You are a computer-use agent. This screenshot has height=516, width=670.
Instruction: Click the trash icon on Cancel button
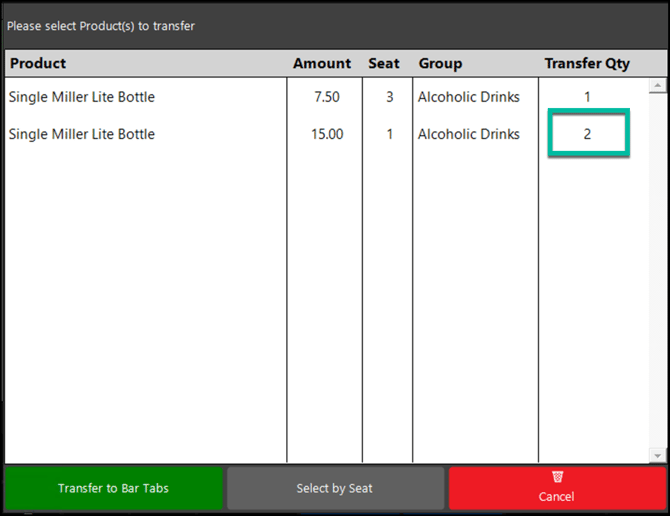click(557, 477)
